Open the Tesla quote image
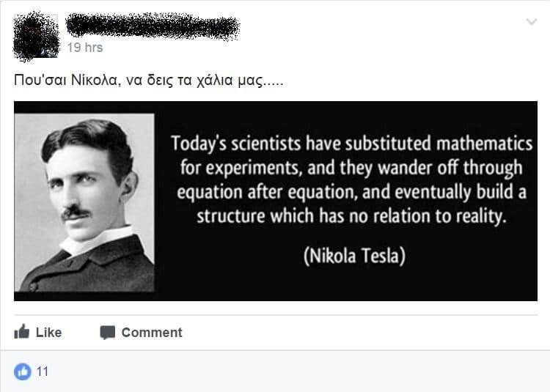This screenshot has height=392, width=550. [276, 201]
